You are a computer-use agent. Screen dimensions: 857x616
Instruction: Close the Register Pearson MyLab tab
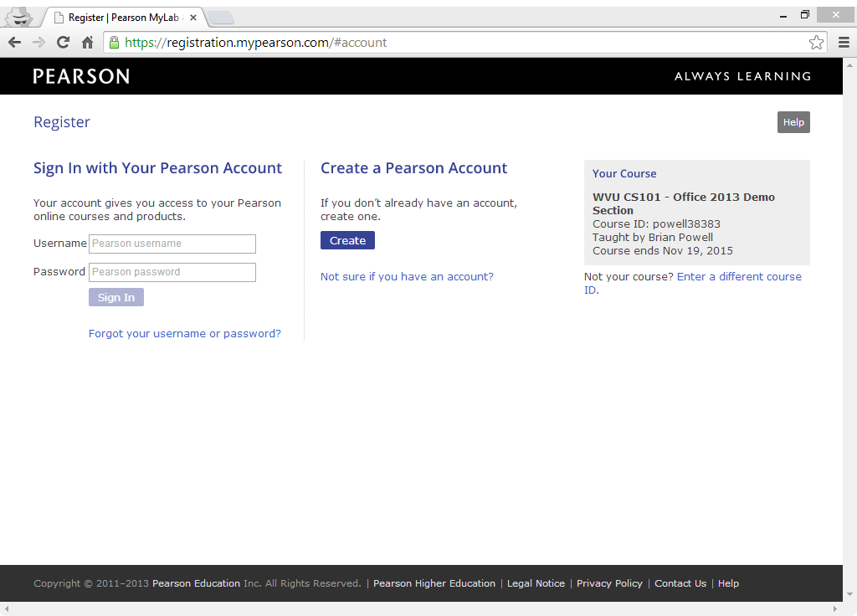(x=193, y=18)
